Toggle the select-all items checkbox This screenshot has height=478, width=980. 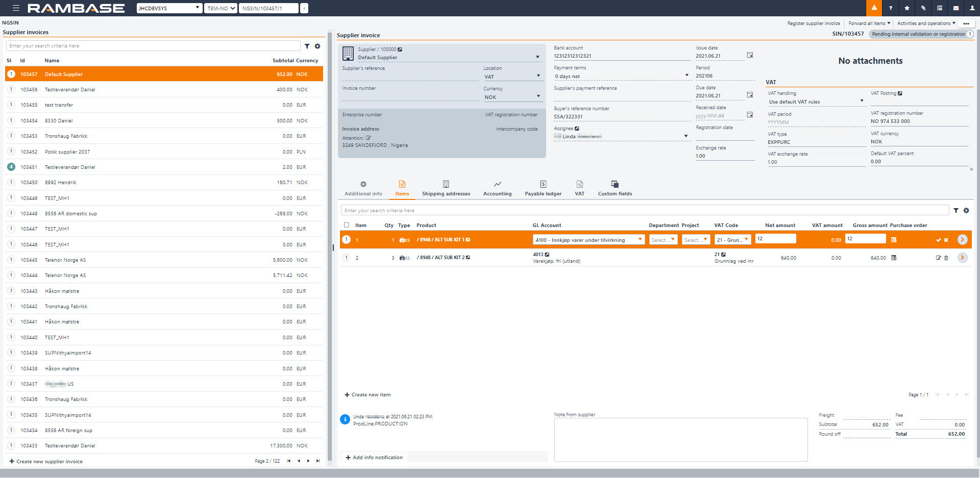tap(347, 225)
